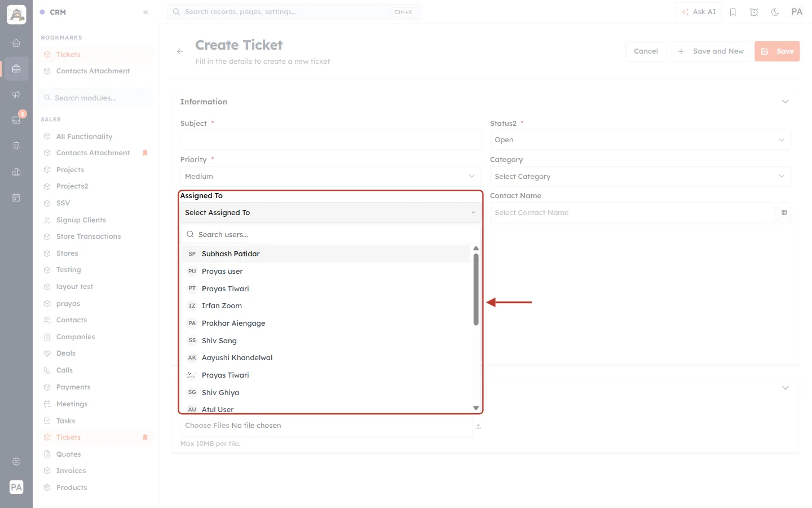Click the Ask AI button
This screenshot has height=508, width=812.
click(698, 12)
